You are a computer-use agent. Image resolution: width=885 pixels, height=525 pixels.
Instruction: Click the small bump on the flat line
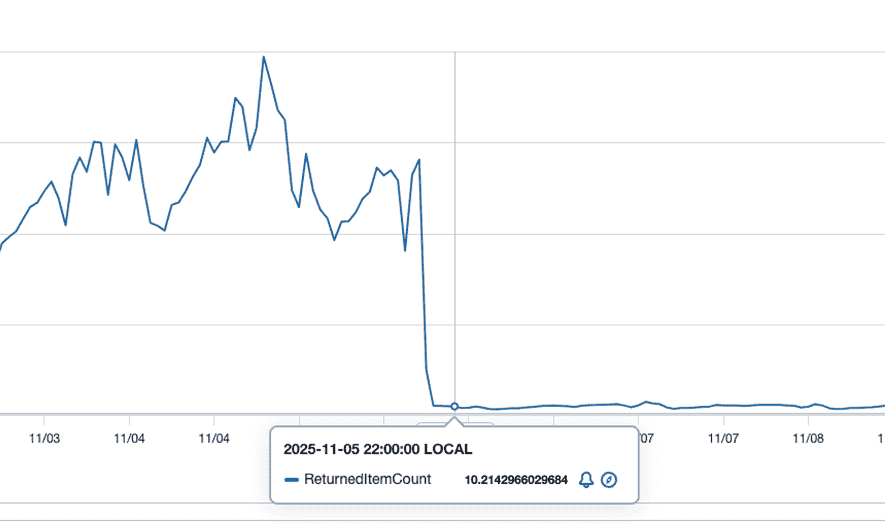646,402
